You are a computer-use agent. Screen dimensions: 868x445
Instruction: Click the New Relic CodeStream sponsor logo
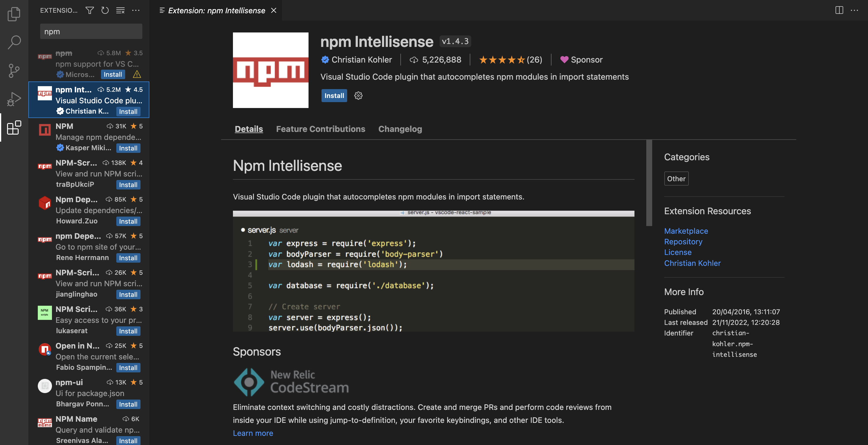pos(291,382)
